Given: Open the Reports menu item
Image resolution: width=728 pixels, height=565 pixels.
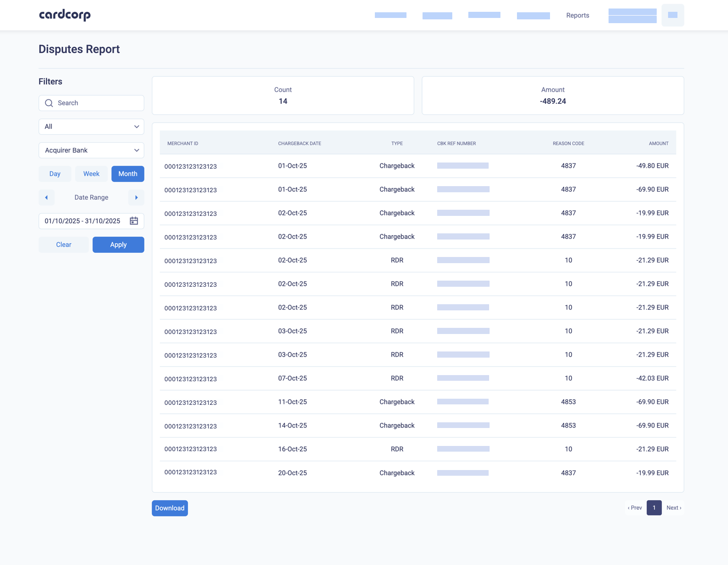Looking at the screenshot, I should point(578,16).
